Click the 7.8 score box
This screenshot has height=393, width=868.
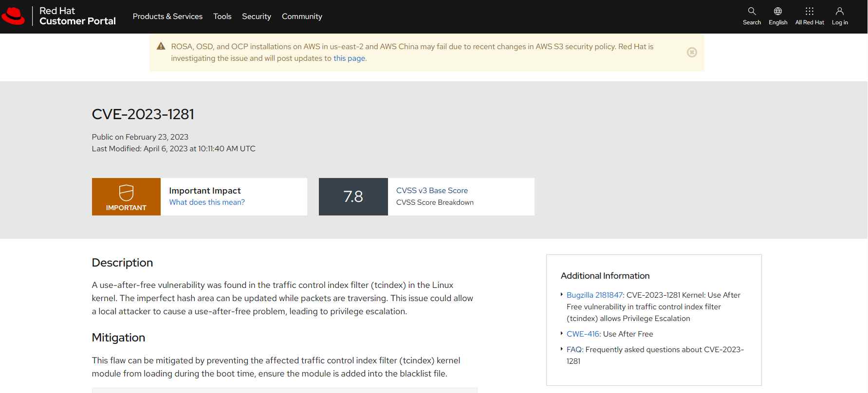(353, 196)
